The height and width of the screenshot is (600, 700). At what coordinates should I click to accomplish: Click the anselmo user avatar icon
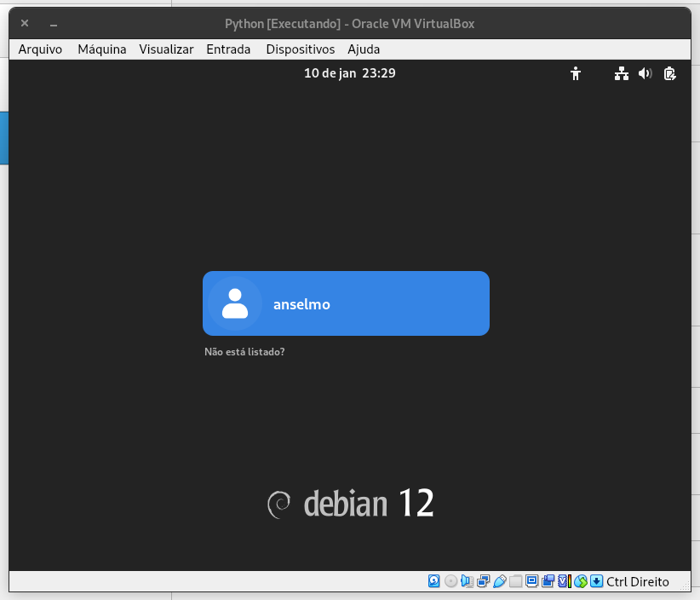(x=235, y=303)
